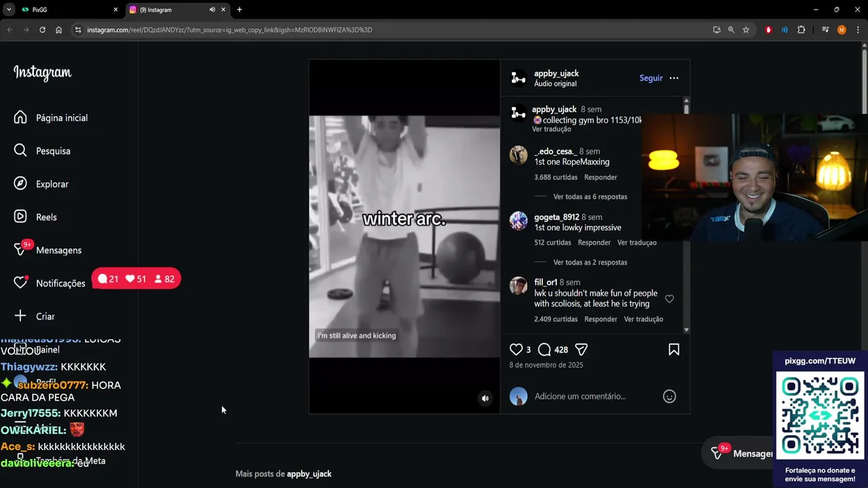
Task: Save the reel with the bookmark icon
Action: [x=674, y=350]
